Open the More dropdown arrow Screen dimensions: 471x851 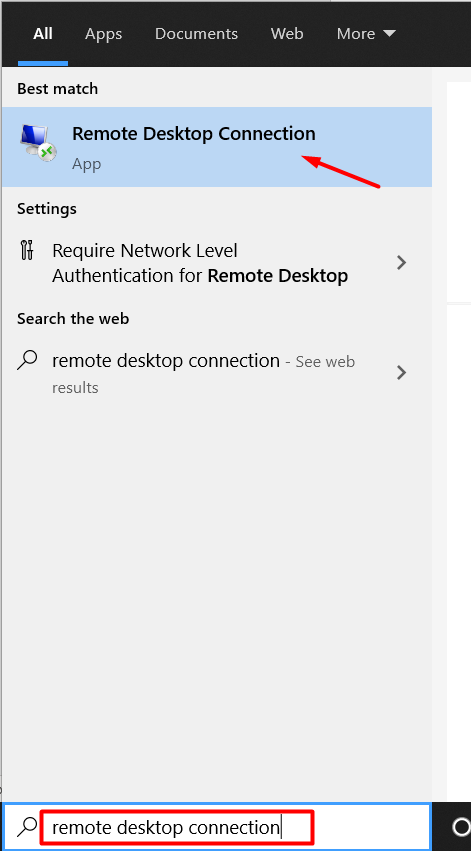click(x=389, y=34)
